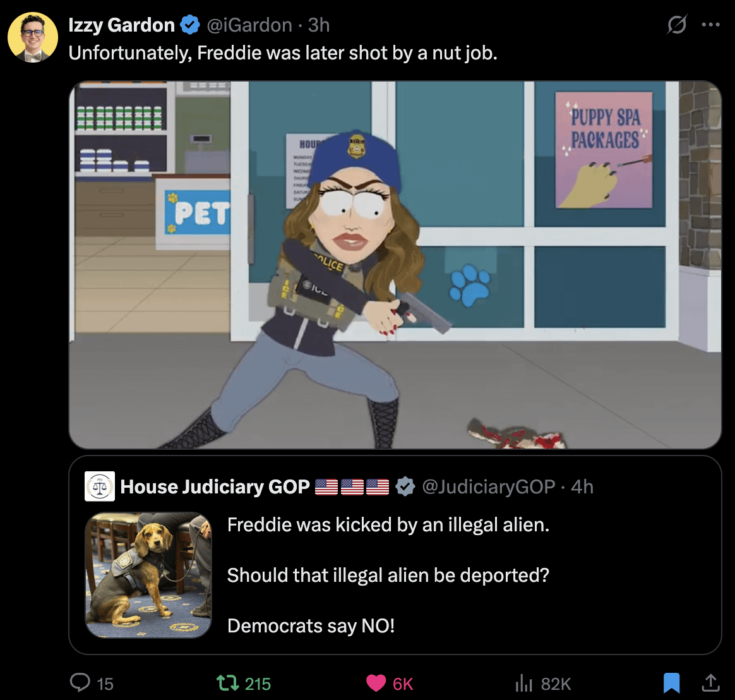Open the reply comment bubble icon
This screenshot has width=735, height=700.
[x=80, y=683]
